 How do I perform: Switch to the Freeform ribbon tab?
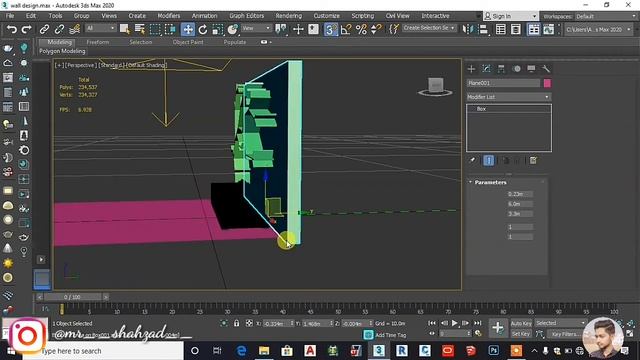[x=98, y=42]
